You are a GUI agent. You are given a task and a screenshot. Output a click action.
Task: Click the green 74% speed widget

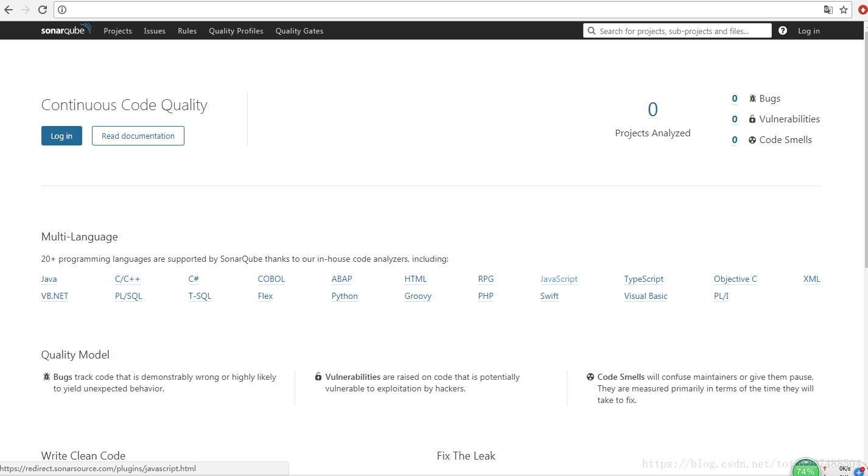tap(805, 469)
